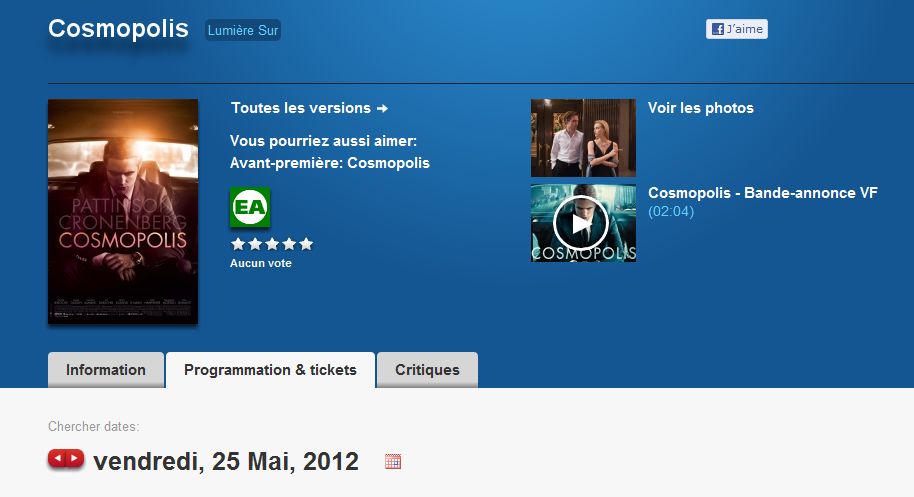The height and width of the screenshot is (497, 914).
Task: Give a three star rating
Action: coord(272,244)
